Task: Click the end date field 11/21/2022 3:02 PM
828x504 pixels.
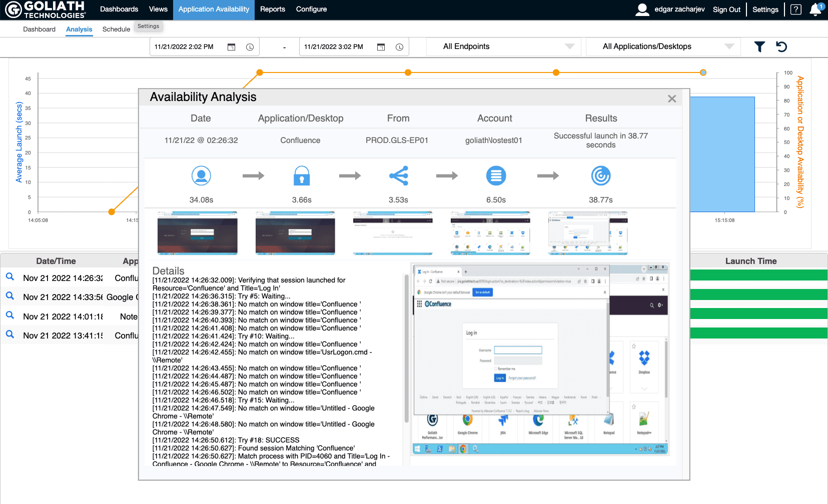Action: point(334,47)
